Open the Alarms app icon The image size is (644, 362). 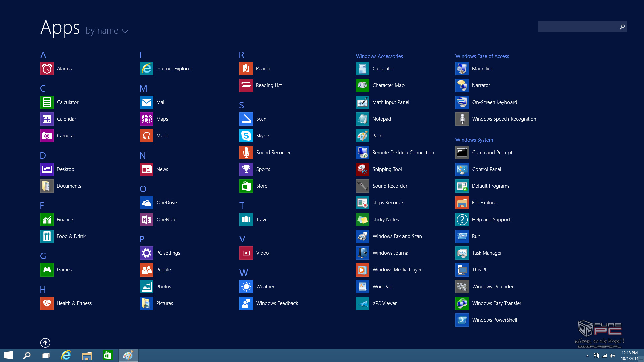[47, 69]
